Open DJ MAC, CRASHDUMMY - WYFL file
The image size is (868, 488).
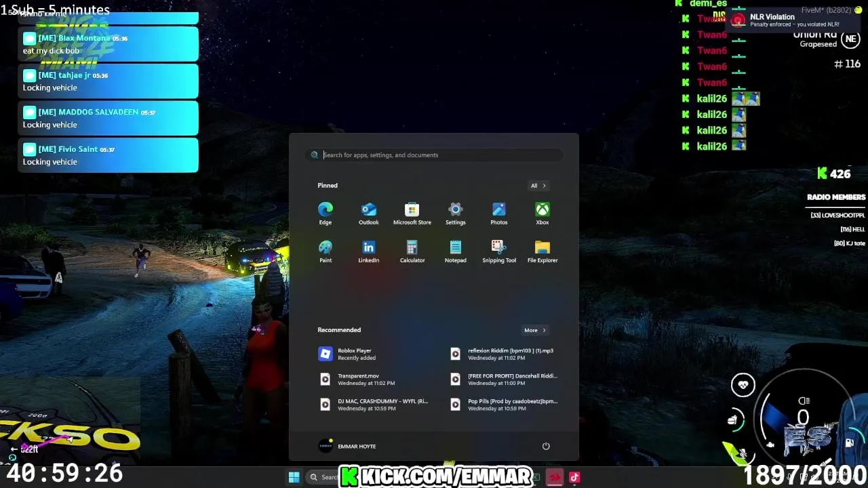click(x=374, y=404)
